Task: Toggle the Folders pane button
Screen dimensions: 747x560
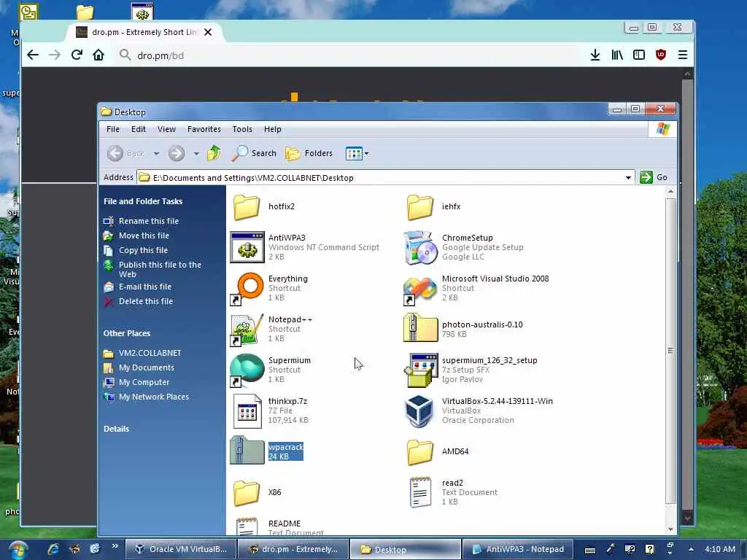Action: pyautogui.click(x=309, y=153)
